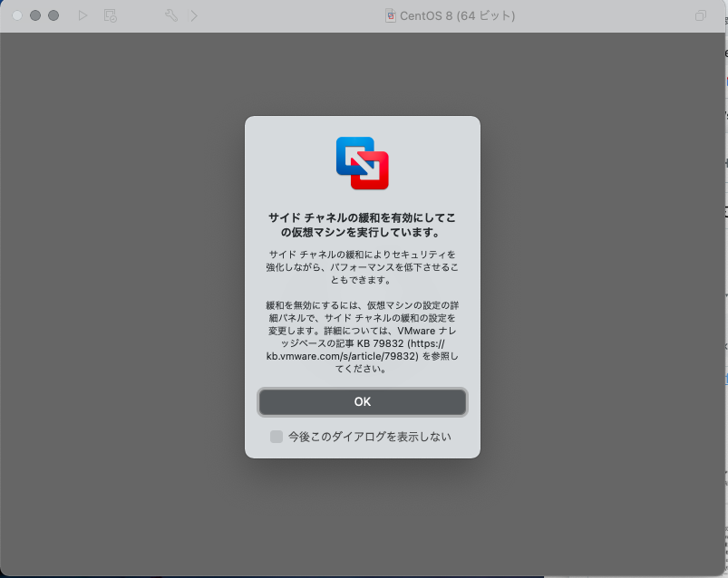The width and height of the screenshot is (728, 578).
Task: Start the CentOS 8 VM with the play icon
Action: (83, 15)
